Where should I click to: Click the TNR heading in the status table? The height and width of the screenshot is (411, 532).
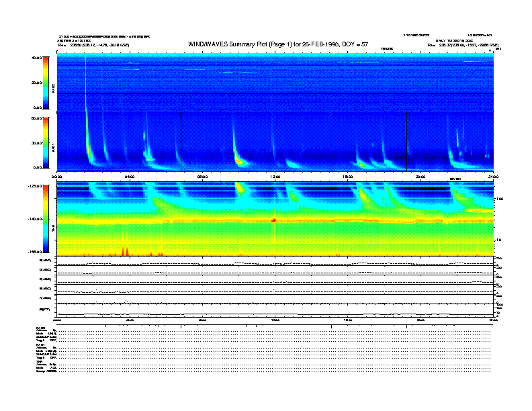tap(39, 361)
